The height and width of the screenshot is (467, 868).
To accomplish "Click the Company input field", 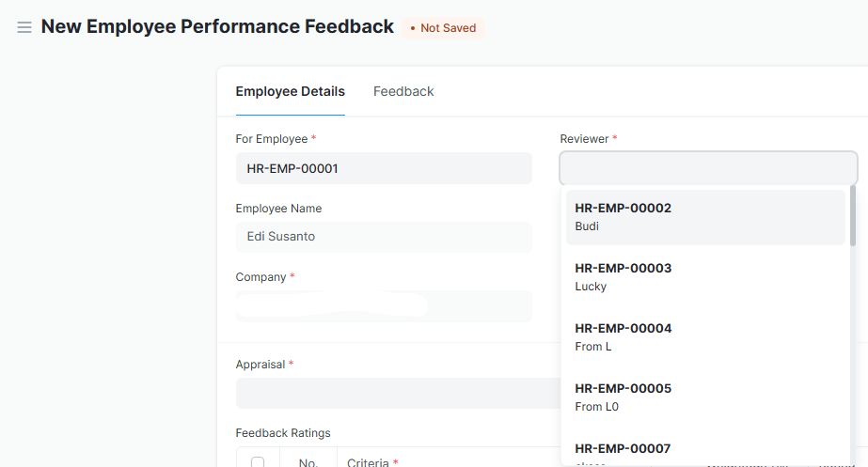I will pos(383,305).
